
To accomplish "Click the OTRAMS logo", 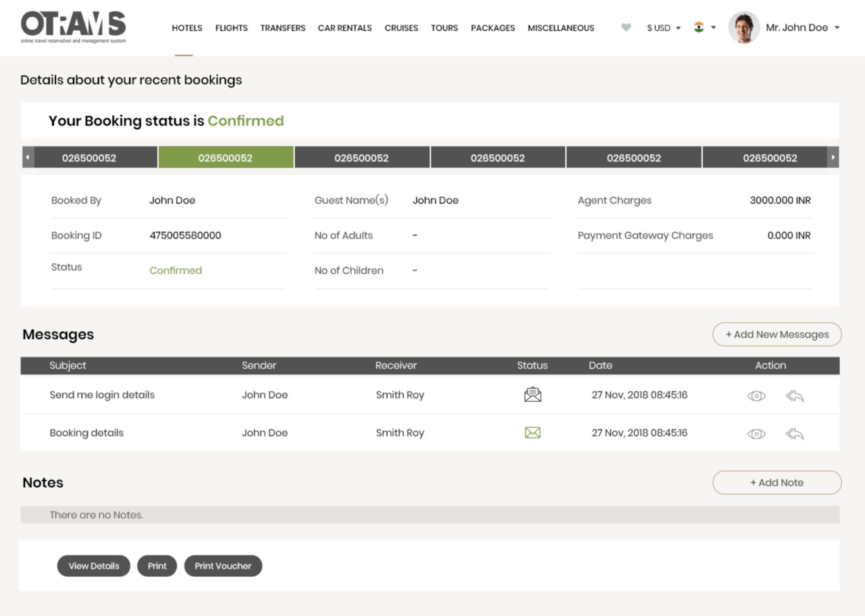I will (x=73, y=27).
